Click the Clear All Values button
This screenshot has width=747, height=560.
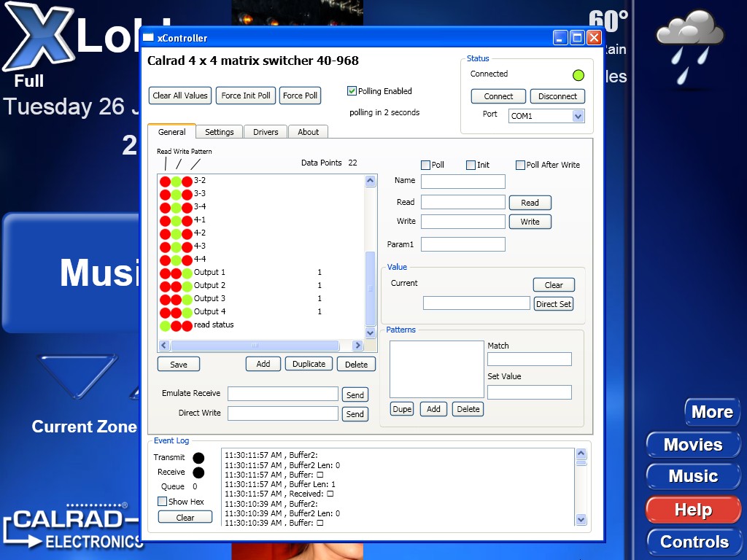(x=180, y=96)
